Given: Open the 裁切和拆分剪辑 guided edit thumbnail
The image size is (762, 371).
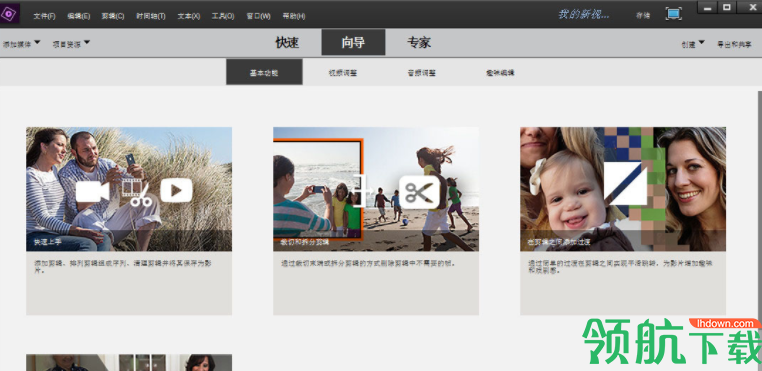Looking at the screenshot, I should coord(376,189).
